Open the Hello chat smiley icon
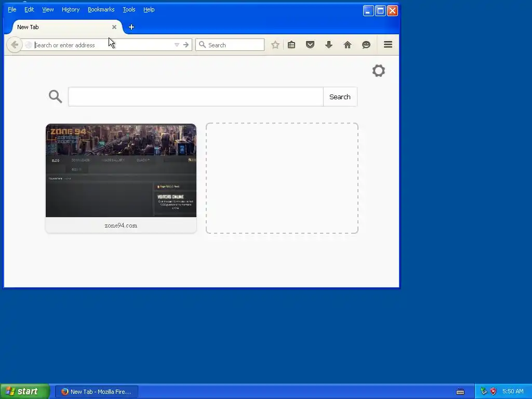532x399 pixels. [366, 45]
